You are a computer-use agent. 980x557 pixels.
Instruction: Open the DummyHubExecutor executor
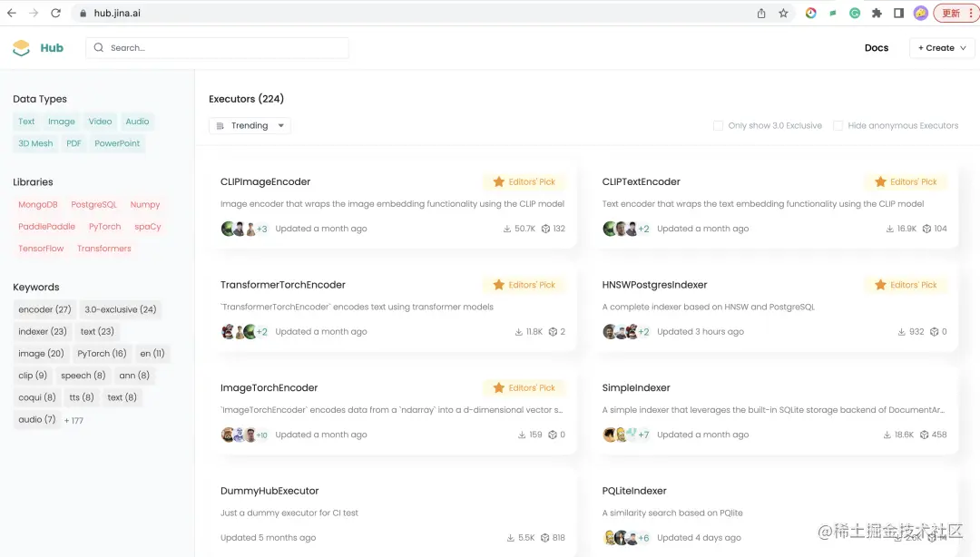point(269,492)
